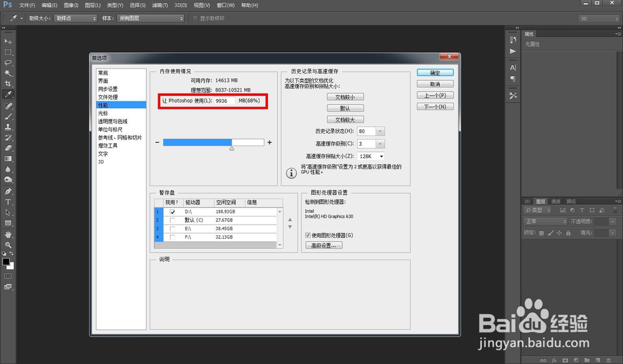This screenshot has width=623, height=364.
Task: Open the 图像(I) menu
Action: [71, 5]
